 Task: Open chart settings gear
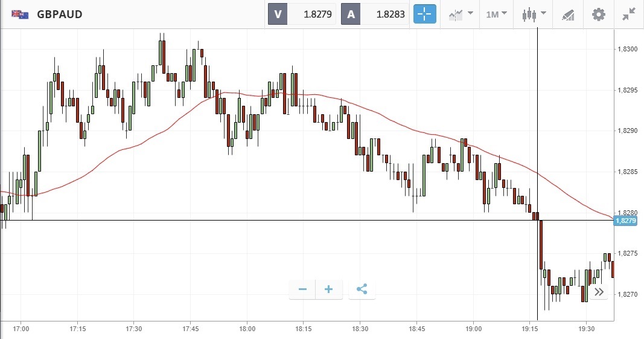click(x=598, y=15)
